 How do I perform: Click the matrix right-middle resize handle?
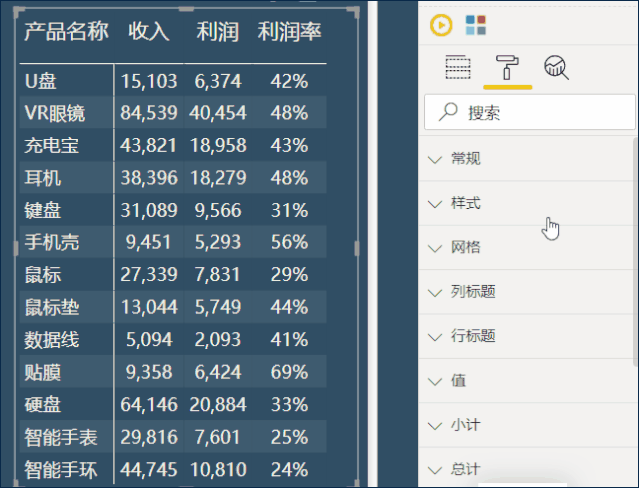[x=357, y=248]
